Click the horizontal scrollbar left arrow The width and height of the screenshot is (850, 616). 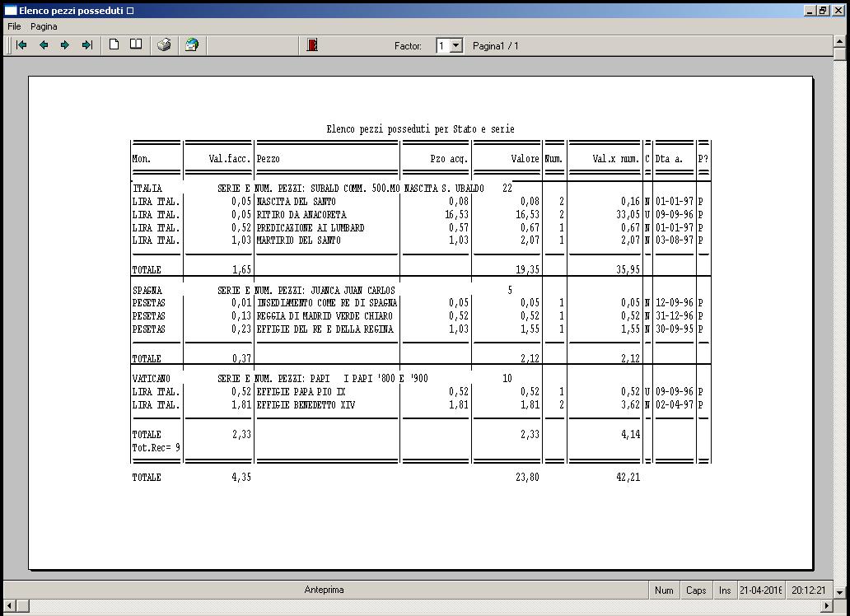(9, 605)
